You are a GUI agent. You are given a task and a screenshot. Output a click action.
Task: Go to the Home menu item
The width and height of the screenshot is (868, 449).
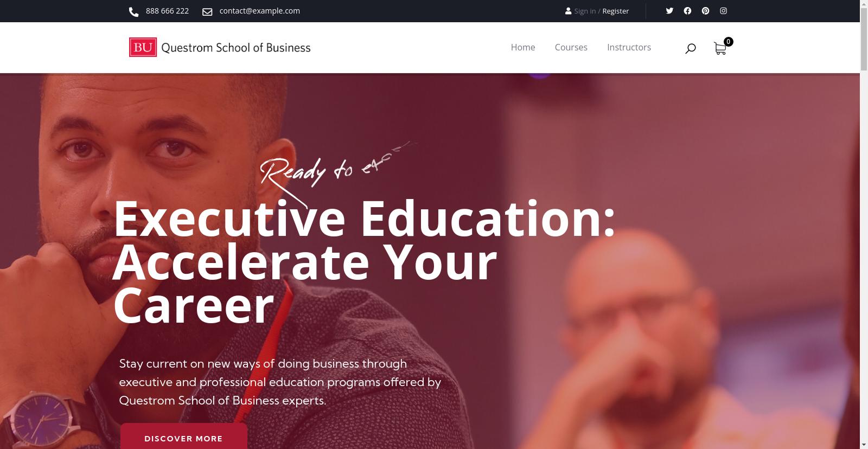(523, 47)
